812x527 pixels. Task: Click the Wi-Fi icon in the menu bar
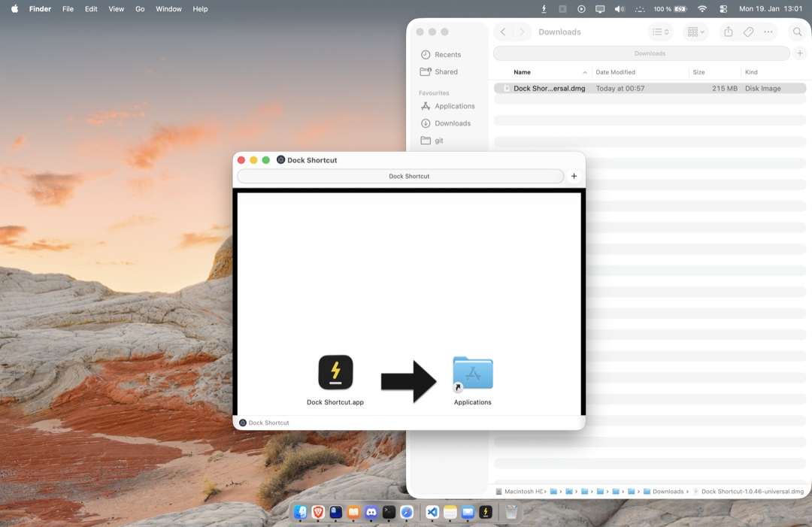(x=702, y=9)
